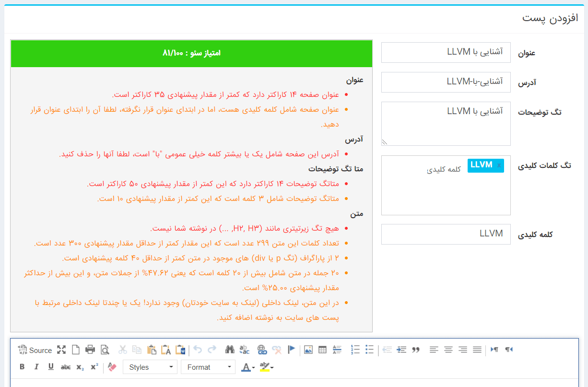Image resolution: width=588 pixels, height=387 pixels.
Task: Open the Replace icon in the toolbar
Action: coord(244,350)
